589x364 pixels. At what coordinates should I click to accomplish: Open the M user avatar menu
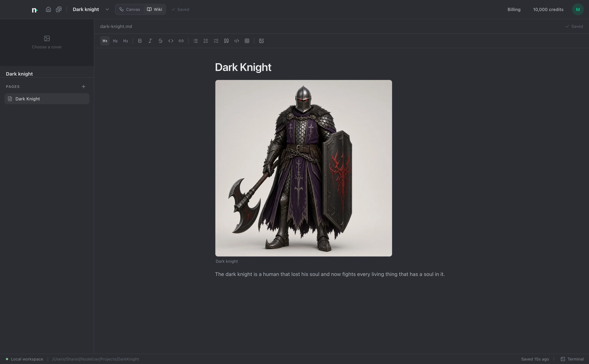tap(578, 9)
